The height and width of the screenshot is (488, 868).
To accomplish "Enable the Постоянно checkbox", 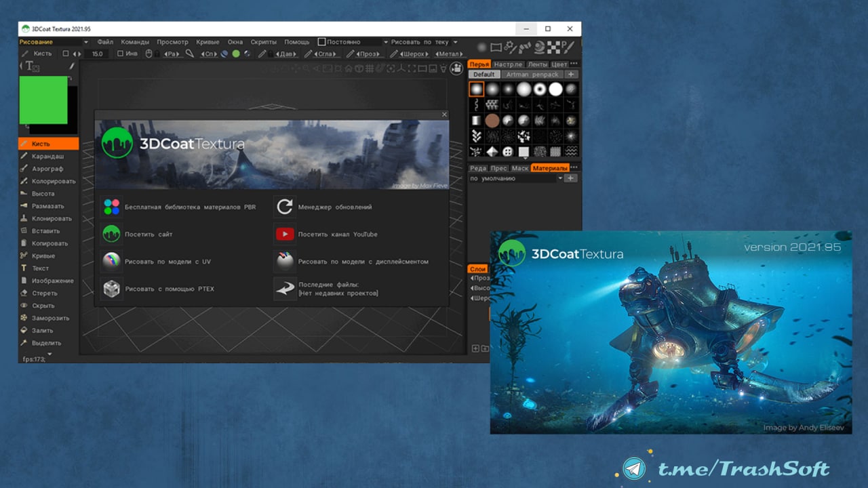I will 321,42.
